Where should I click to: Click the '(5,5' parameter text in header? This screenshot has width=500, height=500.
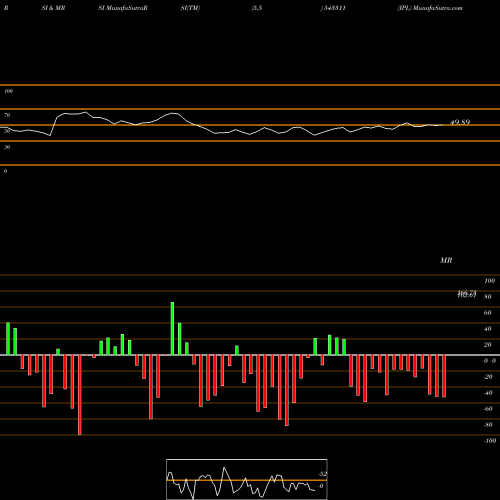pos(257,8)
